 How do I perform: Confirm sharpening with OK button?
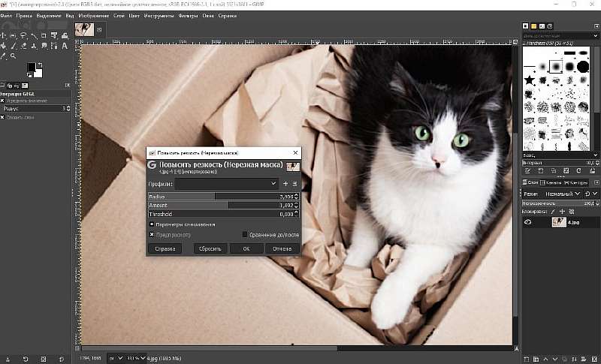click(246, 248)
